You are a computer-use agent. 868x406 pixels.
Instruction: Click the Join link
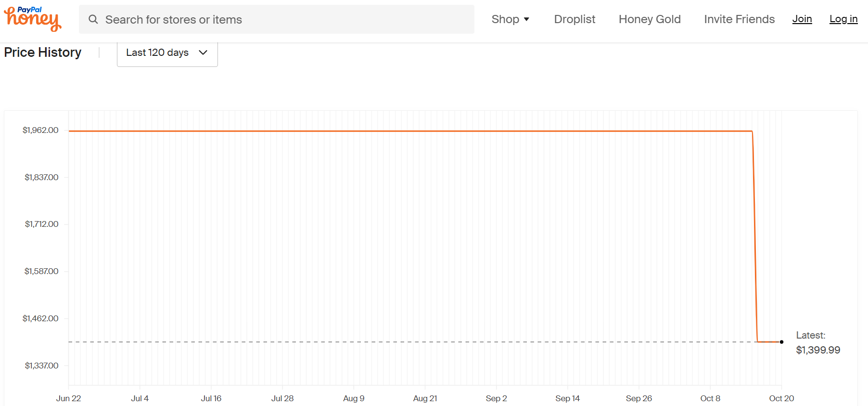(x=802, y=19)
